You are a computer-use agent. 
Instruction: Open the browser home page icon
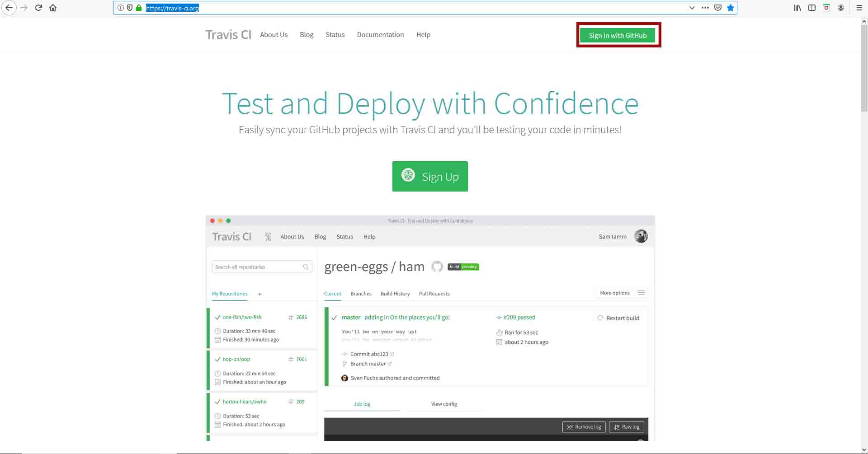tap(53, 8)
